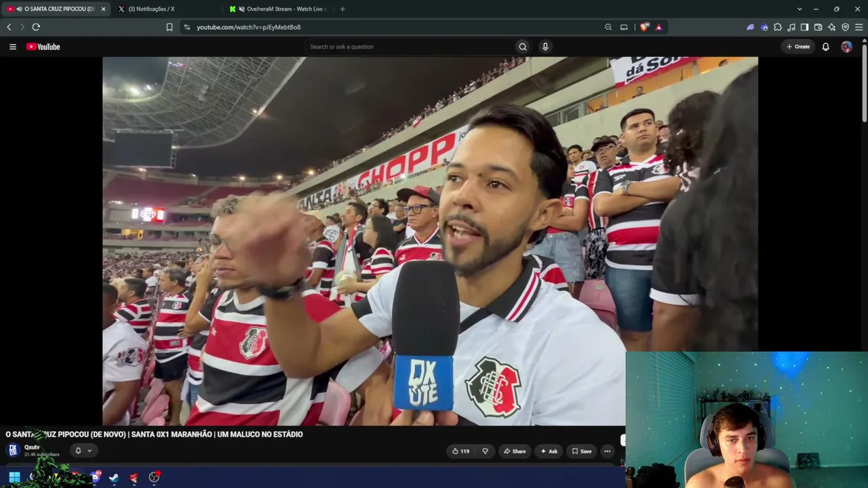The width and height of the screenshot is (868, 488).
Task: Like the video with 119 likes
Action: [x=460, y=451]
